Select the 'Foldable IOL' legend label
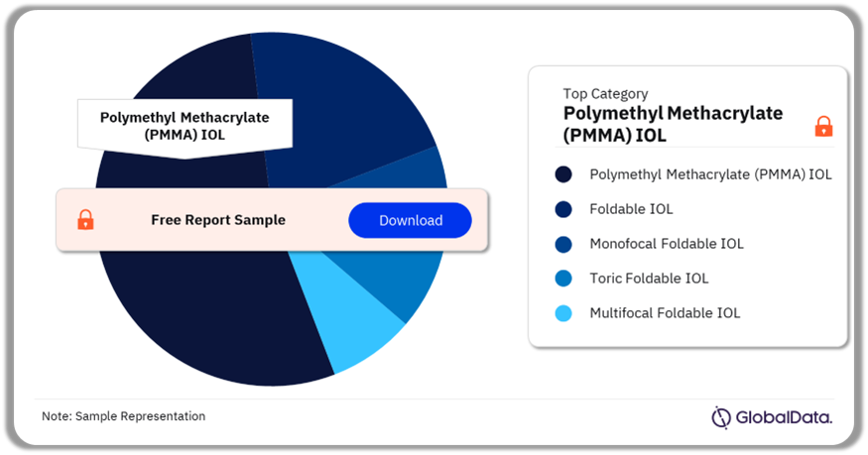868x455 pixels. pos(631,209)
